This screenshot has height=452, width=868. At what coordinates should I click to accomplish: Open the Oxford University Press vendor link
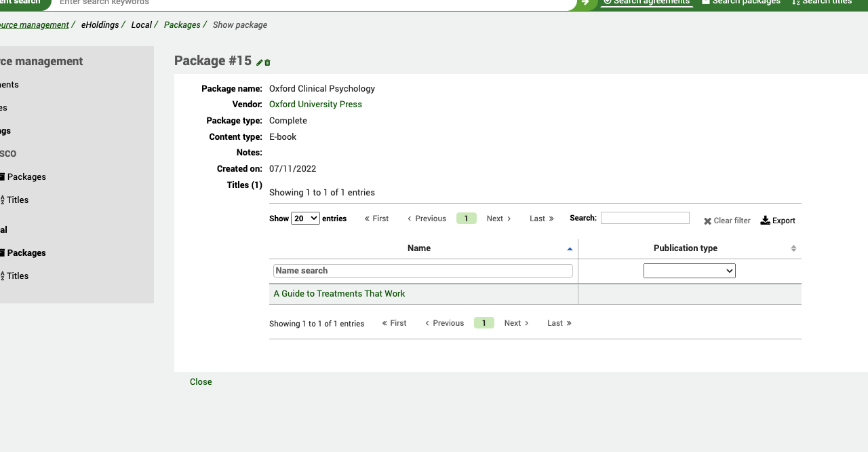click(315, 104)
